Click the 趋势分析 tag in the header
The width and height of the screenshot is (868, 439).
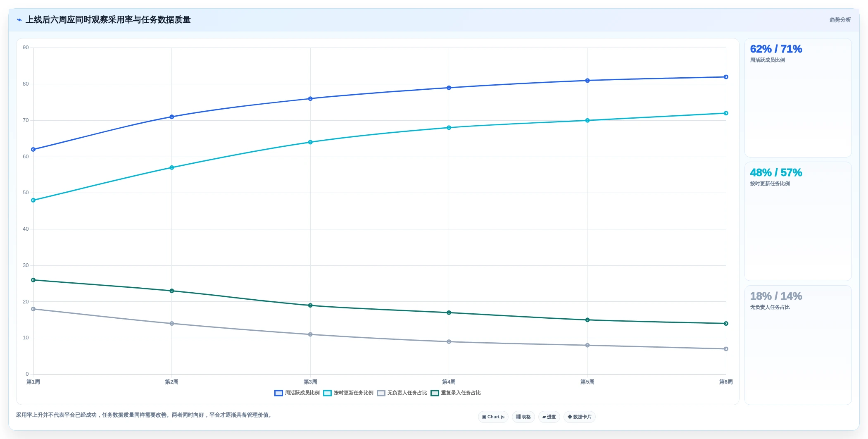840,20
